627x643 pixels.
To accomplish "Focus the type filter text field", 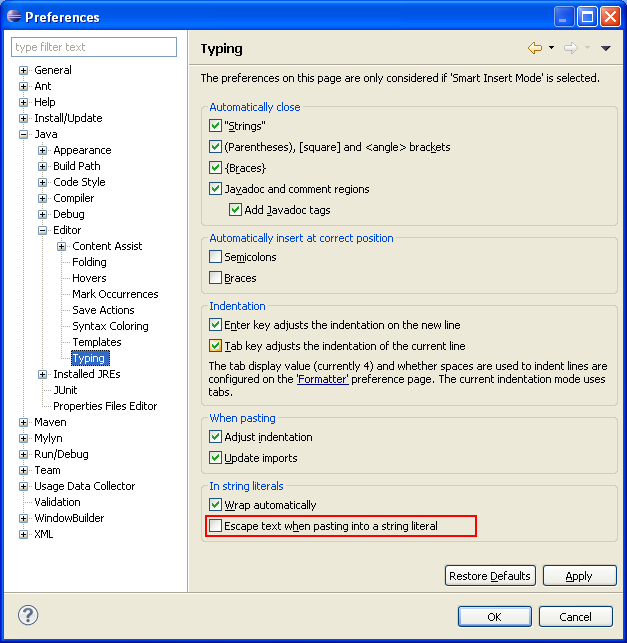I will click(x=94, y=47).
